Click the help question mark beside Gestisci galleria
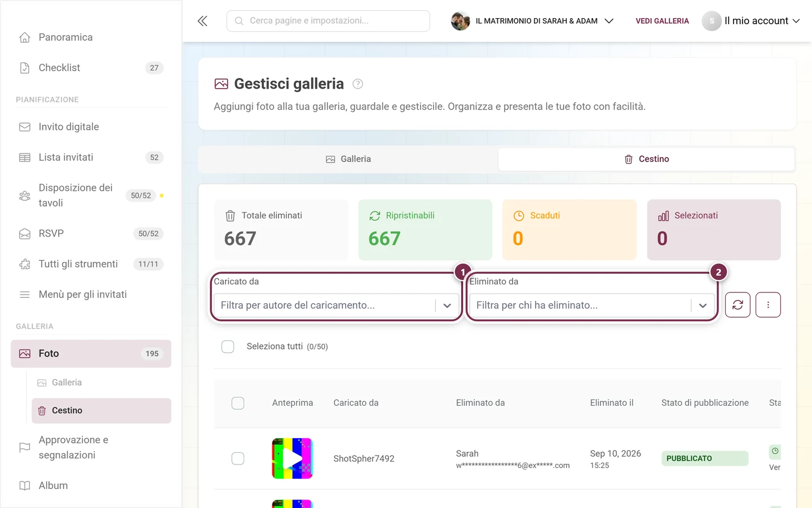 pos(358,84)
